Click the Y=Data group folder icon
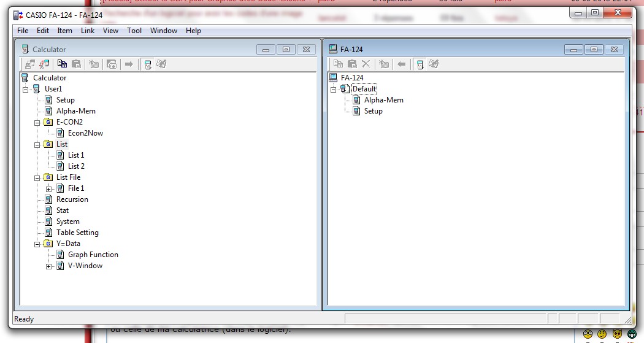Image resolution: width=644 pixels, height=343 pixels. pos(48,244)
